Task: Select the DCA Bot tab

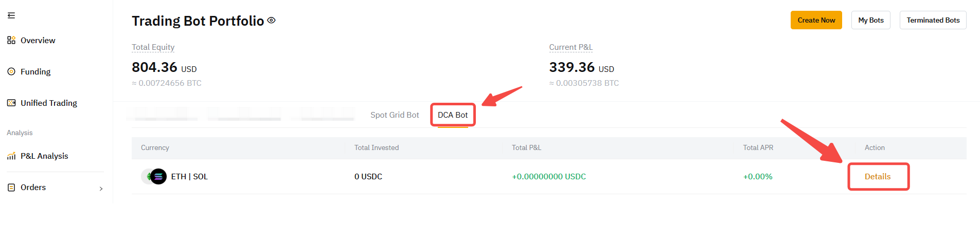Action: [x=453, y=115]
